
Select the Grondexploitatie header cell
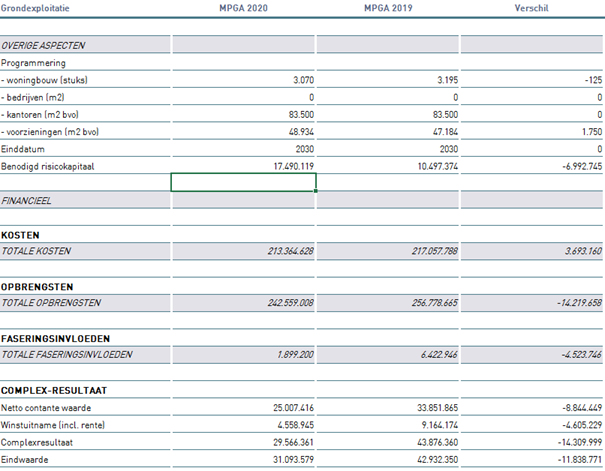tap(35, 8)
